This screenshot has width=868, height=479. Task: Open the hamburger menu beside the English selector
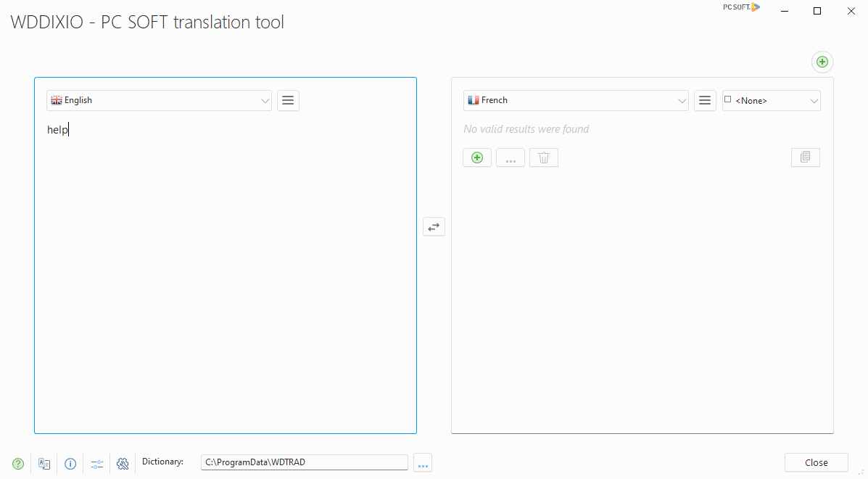pos(288,100)
